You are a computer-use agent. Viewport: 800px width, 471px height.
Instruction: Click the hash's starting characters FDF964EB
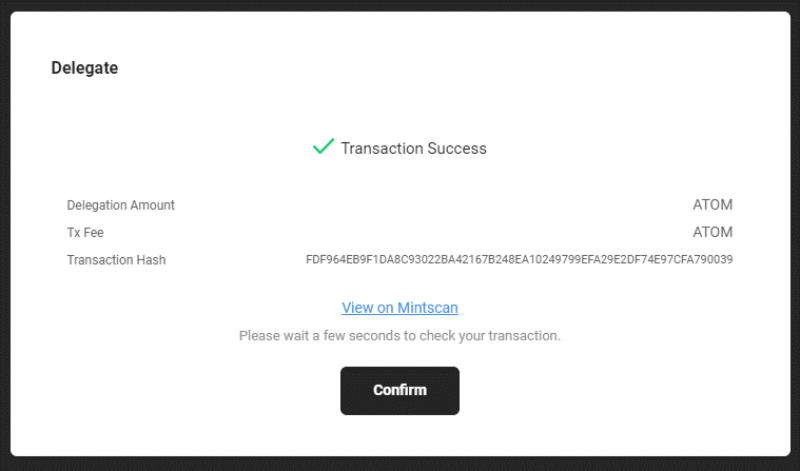(x=330, y=260)
